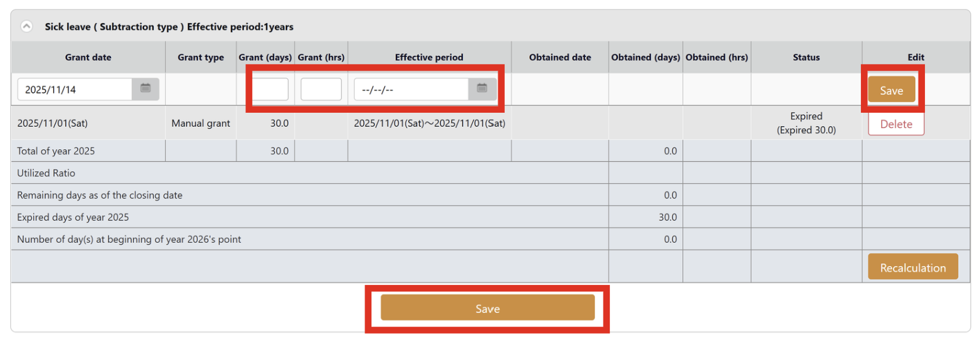Click the Effective period date field
This screenshot has width=980, height=351.
coord(411,90)
